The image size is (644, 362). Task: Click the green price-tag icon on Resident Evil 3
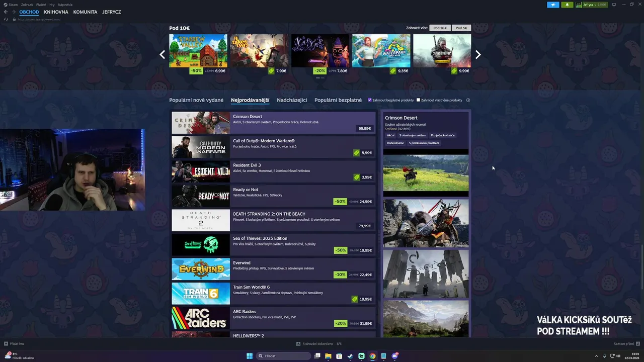point(356,177)
